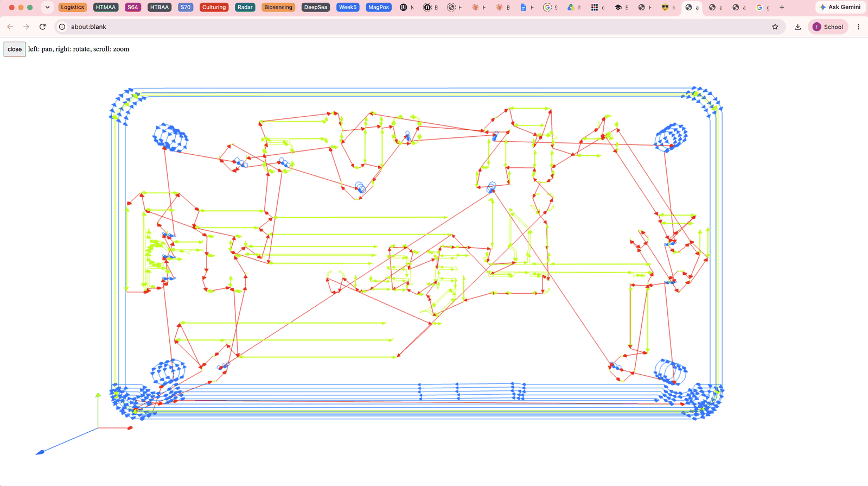
Task: Click the about:blank address bar
Action: click(x=415, y=27)
